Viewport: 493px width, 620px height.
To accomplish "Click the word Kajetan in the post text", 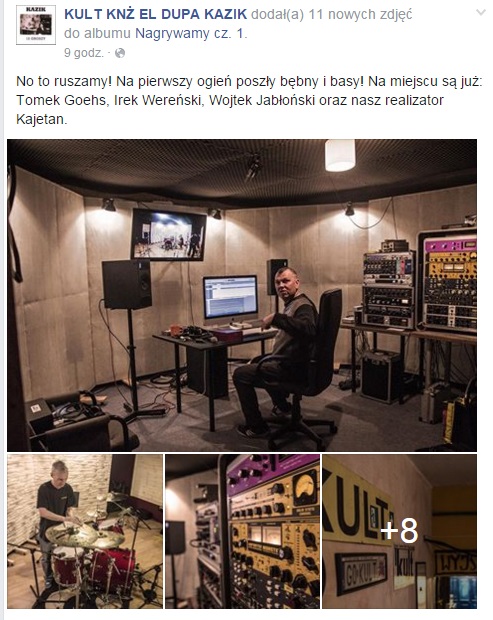I will point(42,119).
